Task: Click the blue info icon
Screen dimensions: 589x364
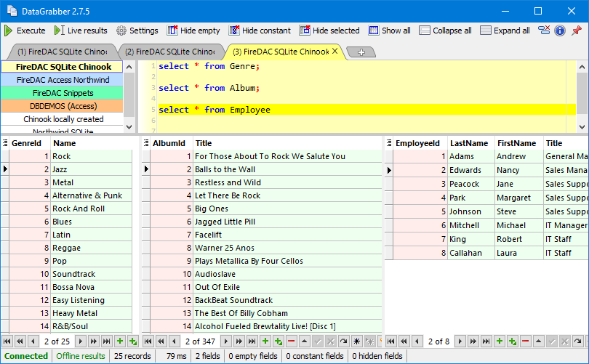Action: 560,31
